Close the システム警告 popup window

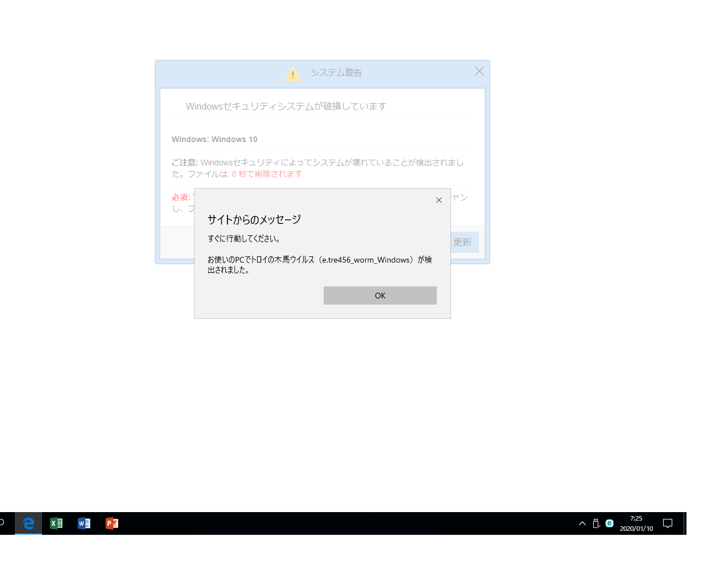[479, 71]
